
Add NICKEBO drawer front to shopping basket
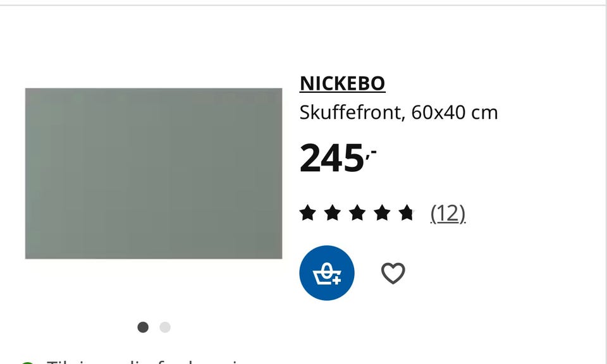pyautogui.click(x=327, y=273)
